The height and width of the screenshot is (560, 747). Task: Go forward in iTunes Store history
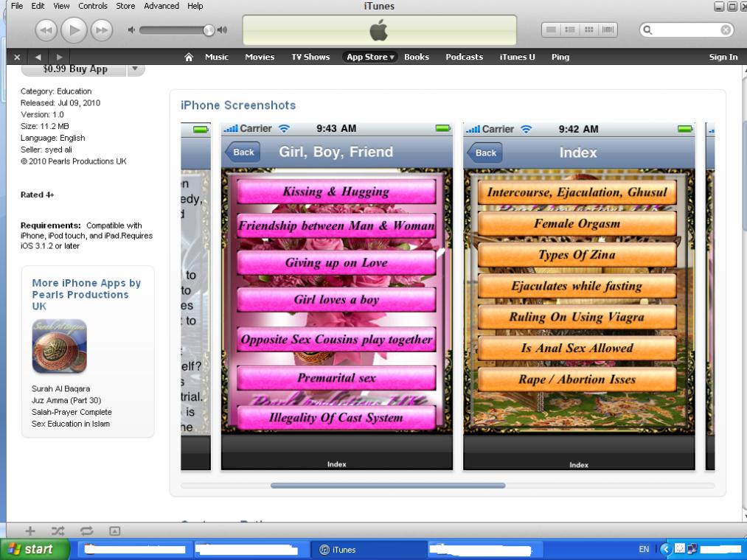point(59,57)
